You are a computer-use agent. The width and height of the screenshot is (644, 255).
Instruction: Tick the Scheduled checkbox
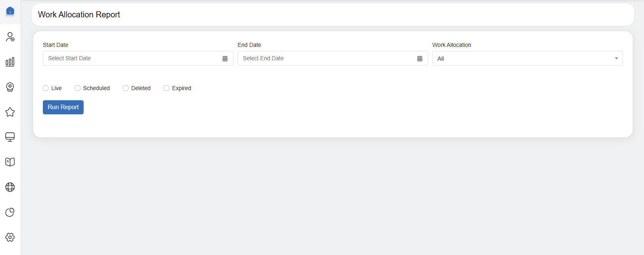coord(78,88)
